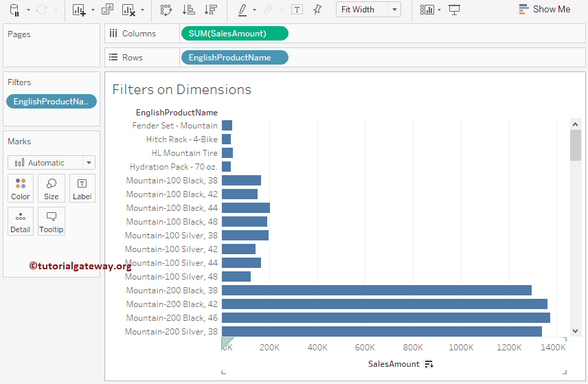This screenshot has height=384, width=588.
Task: Swap rows and columns using the toolbar icon
Action: tap(166, 10)
